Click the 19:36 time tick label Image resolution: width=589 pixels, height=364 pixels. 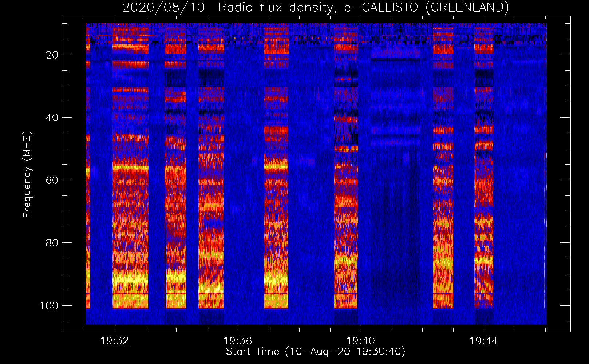click(238, 341)
